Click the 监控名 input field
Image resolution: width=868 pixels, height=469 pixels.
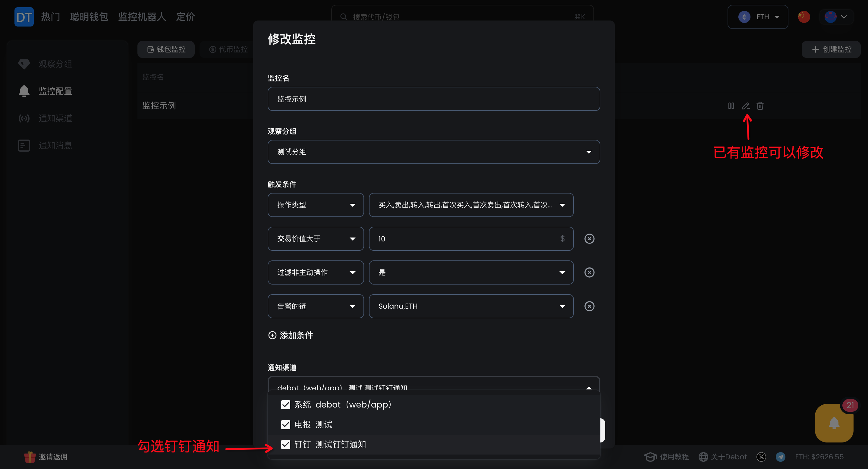pos(434,99)
